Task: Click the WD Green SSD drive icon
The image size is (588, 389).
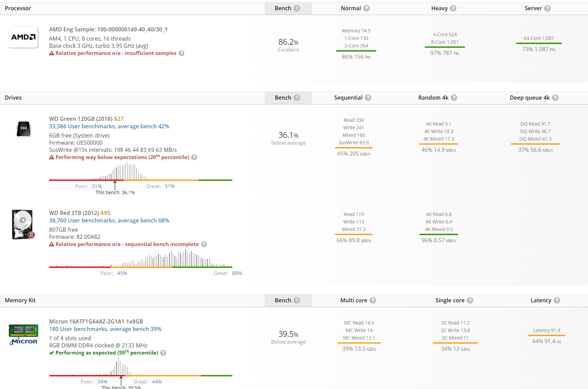Action: point(24,129)
